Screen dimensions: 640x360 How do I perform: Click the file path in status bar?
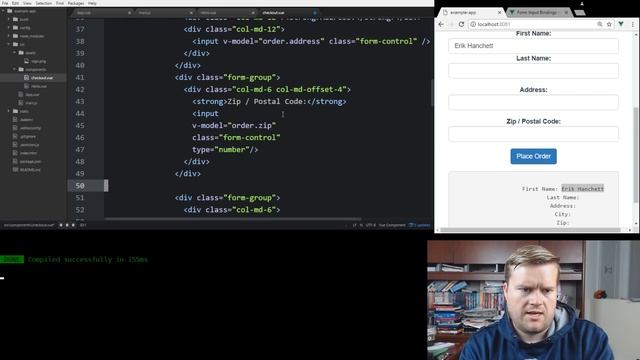click(x=29, y=225)
